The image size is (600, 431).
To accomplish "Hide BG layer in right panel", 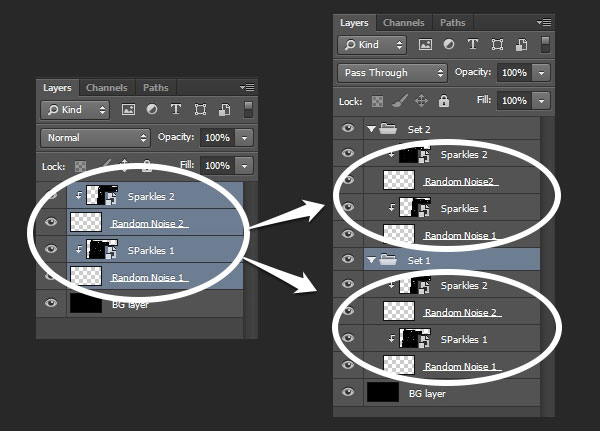I will (x=348, y=392).
